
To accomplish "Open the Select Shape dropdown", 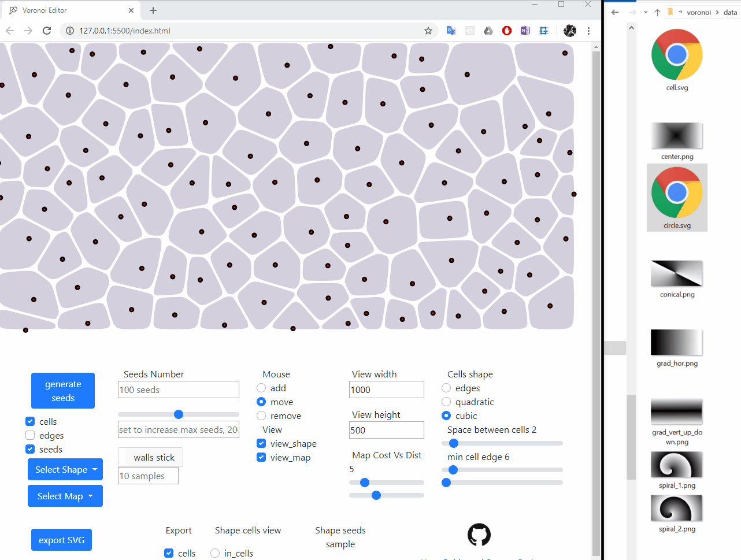I will [x=65, y=469].
